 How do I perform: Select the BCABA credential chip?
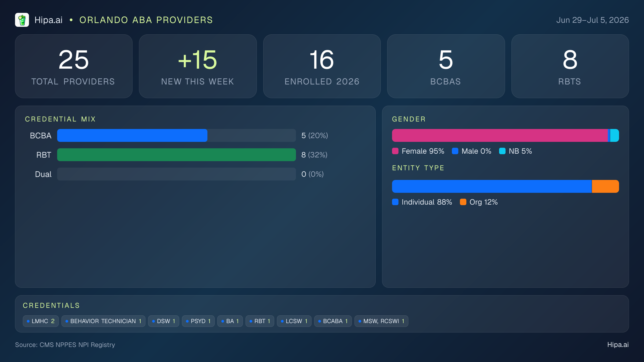(333, 321)
